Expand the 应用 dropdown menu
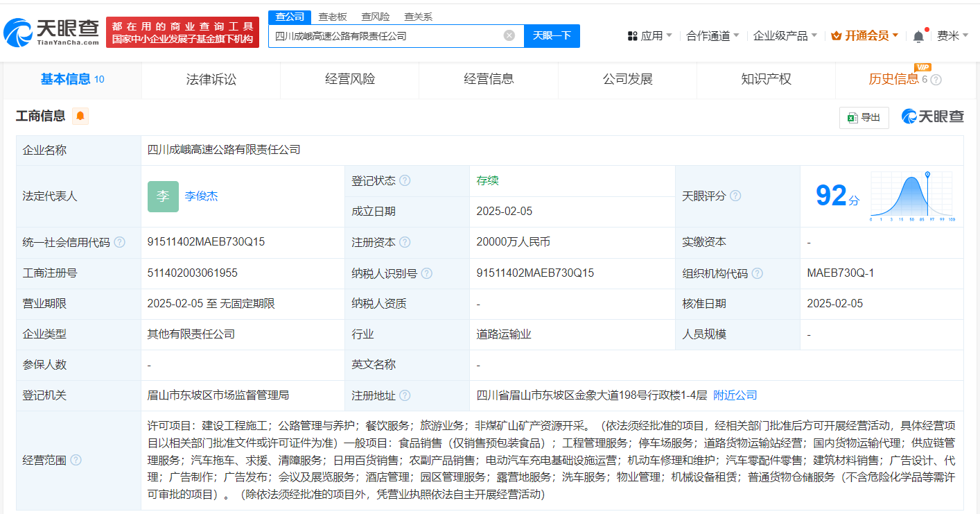 (649, 35)
